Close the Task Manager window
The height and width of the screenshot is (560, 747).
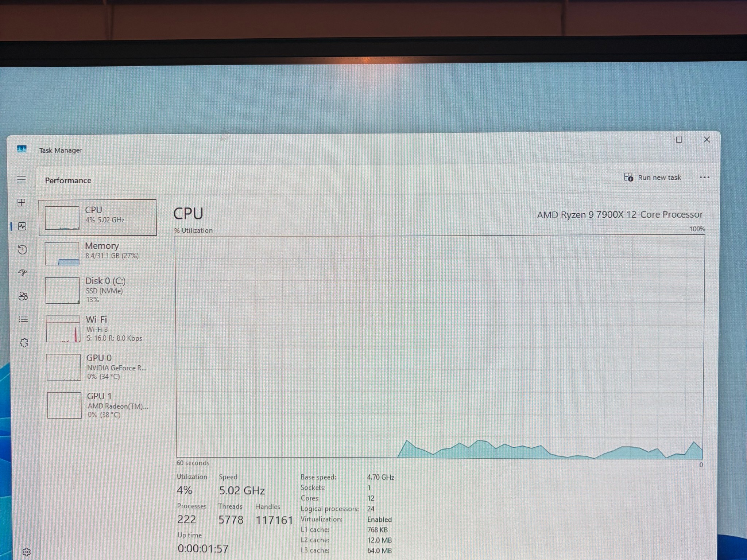click(x=707, y=140)
